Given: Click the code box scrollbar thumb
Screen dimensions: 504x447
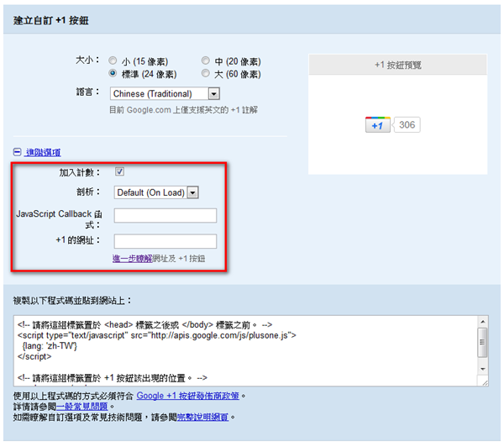Looking at the screenshot, I should coord(482,343).
